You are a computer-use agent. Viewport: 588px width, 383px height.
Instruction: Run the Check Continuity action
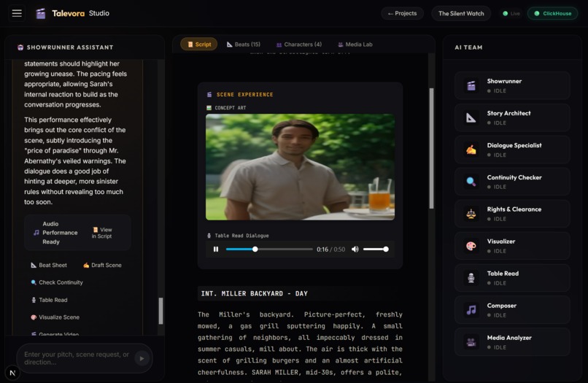[x=57, y=282]
